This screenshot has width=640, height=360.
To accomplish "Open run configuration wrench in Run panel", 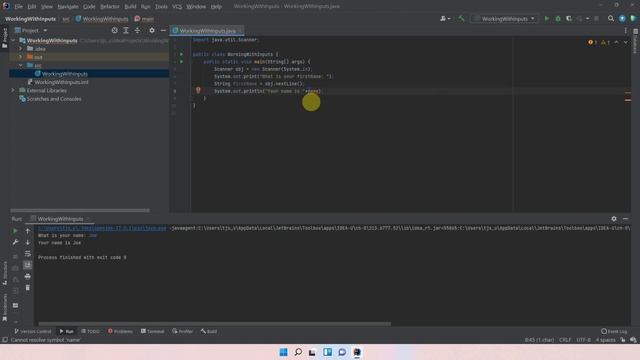I will pos(15,242).
